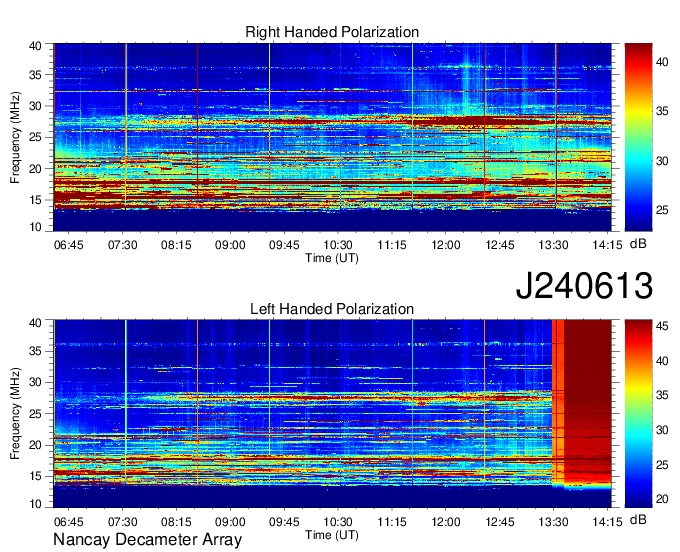Click the Right Handed spectrogram image
680x552 pixels.
[332, 137]
